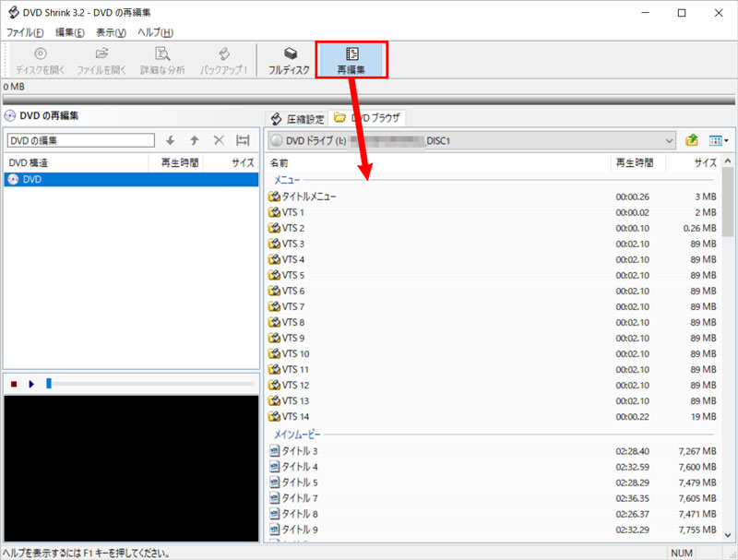Click the folder-up icon beside the drive dropdown
The height and width of the screenshot is (560, 738).
[x=691, y=139]
